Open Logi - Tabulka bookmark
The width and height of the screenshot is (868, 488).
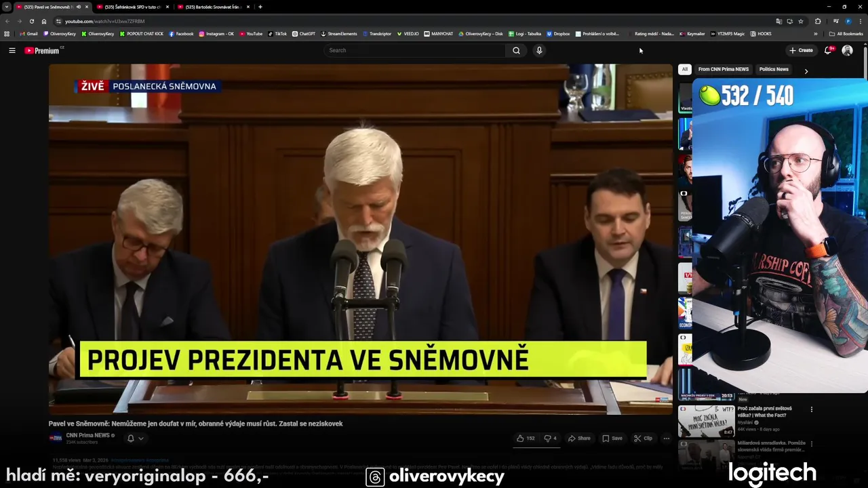tap(524, 33)
